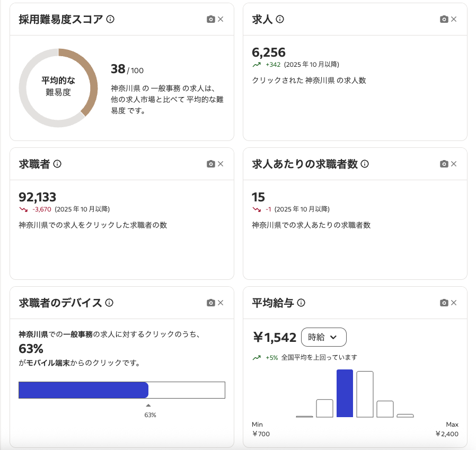
Task: Open info tooltip for 平均給与
Action: point(301,303)
